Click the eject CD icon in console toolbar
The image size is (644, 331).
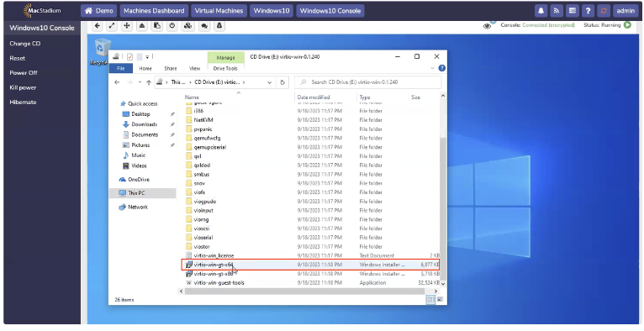tap(142, 25)
